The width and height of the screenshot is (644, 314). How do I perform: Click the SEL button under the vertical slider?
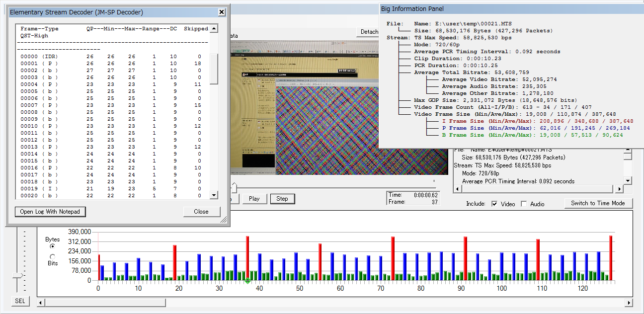(20, 301)
